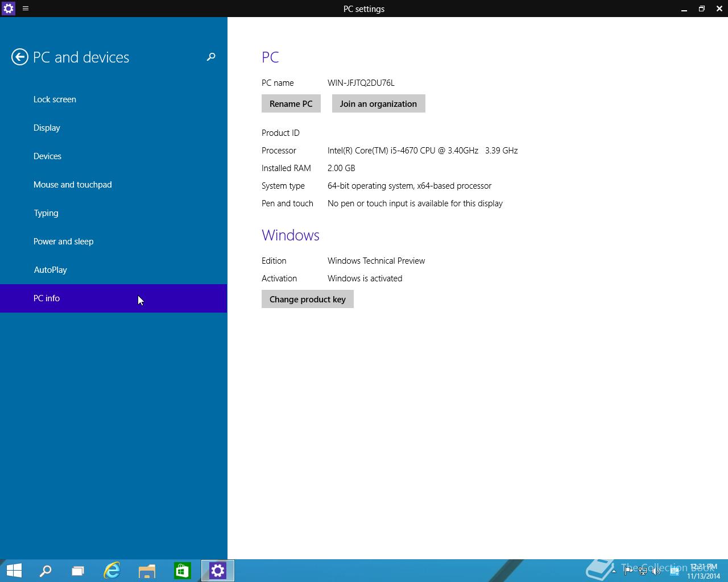Restore down the PC settings window
This screenshot has height=582, width=728.
click(702, 9)
